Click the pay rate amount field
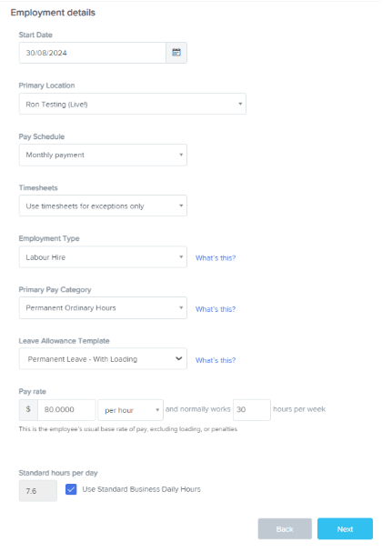392x552 pixels. click(x=66, y=410)
